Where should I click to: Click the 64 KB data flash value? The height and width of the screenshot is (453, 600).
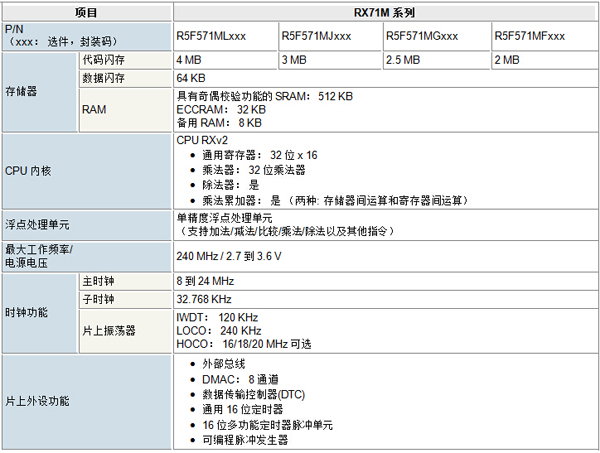point(192,77)
